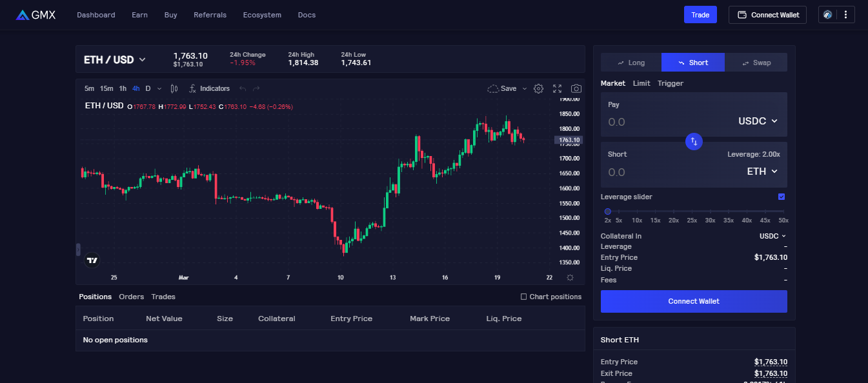Enter fullscreen chart mode

[557, 88]
